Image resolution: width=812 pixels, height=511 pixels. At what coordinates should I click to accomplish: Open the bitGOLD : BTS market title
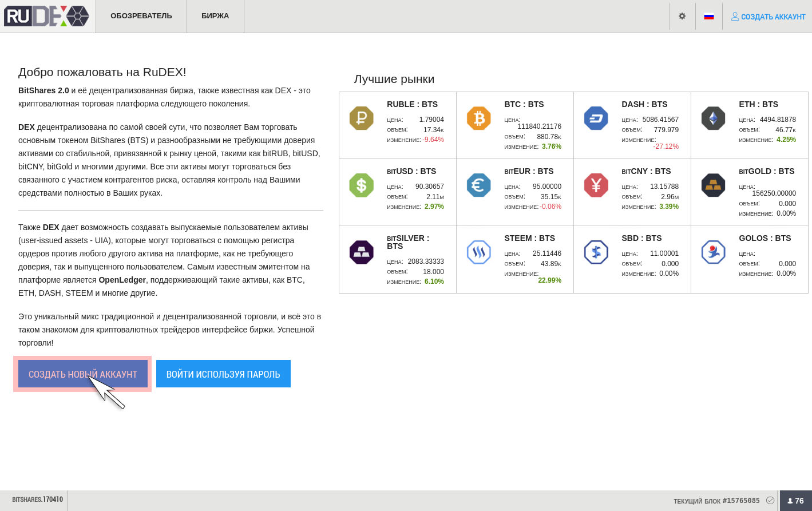coord(766,171)
